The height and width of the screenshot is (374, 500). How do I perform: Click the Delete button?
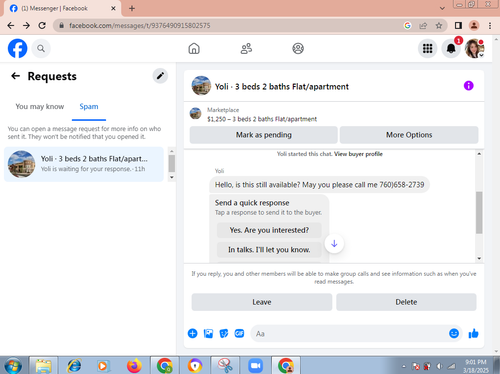[x=406, y=302]
